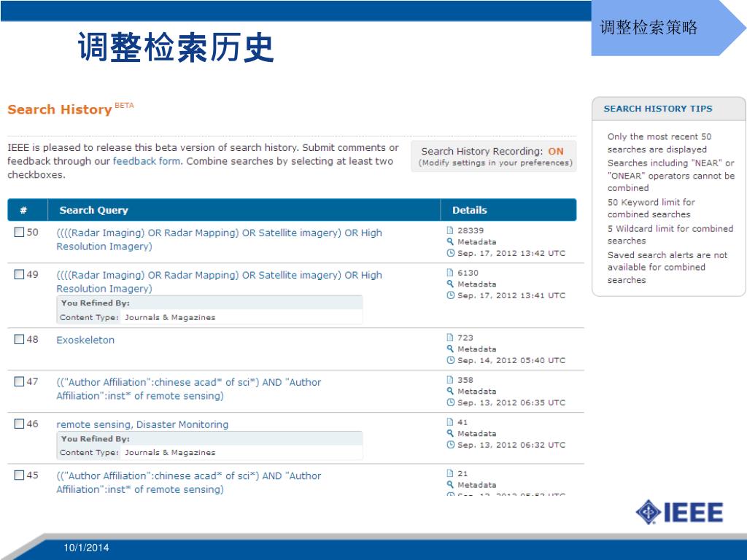Screen dimensions: 747x560
Task: Check the box for search 49
Action: point(19,274)
